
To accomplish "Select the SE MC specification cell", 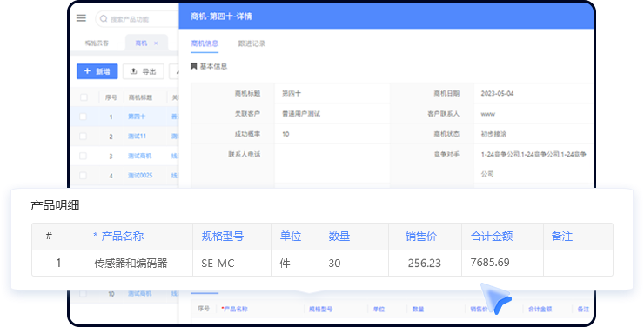I will coord(218,263).
